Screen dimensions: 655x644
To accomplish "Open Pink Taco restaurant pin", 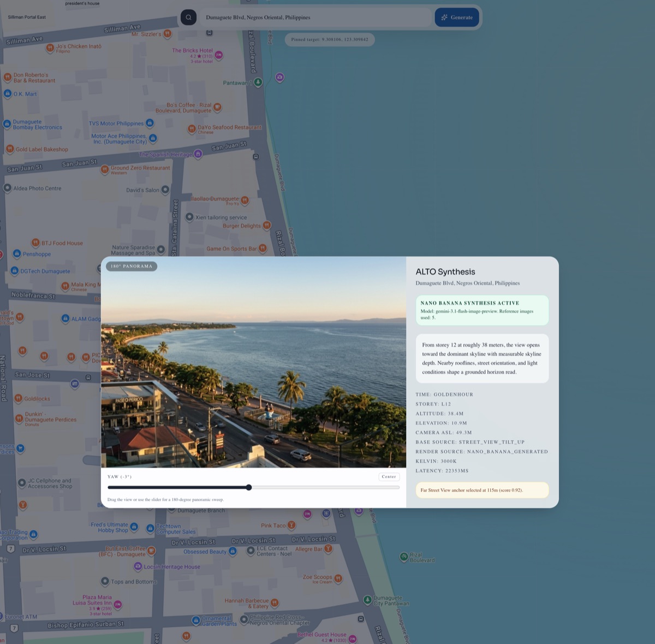I will click(x=291, y=525).
